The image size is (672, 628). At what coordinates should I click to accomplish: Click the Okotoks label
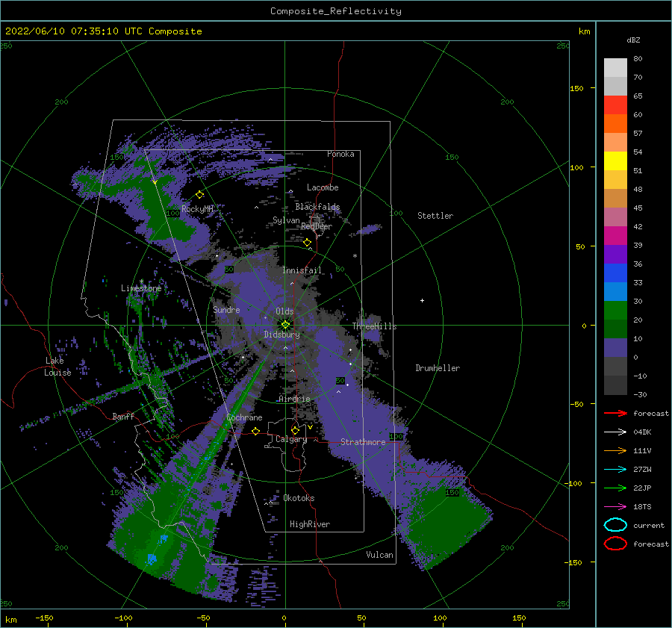[299, 498]
